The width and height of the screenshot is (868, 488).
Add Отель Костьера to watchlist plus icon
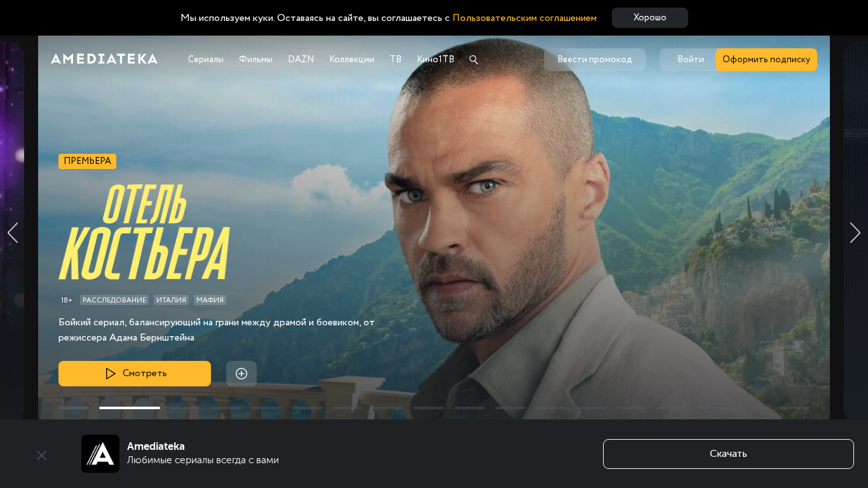tap(241, 374)
